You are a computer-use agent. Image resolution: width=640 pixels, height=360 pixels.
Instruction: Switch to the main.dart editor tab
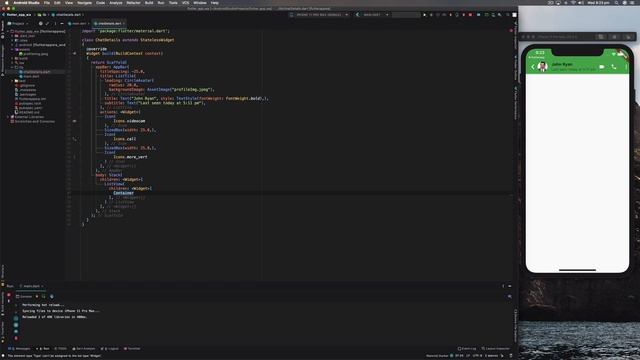(x=79, y=23)
